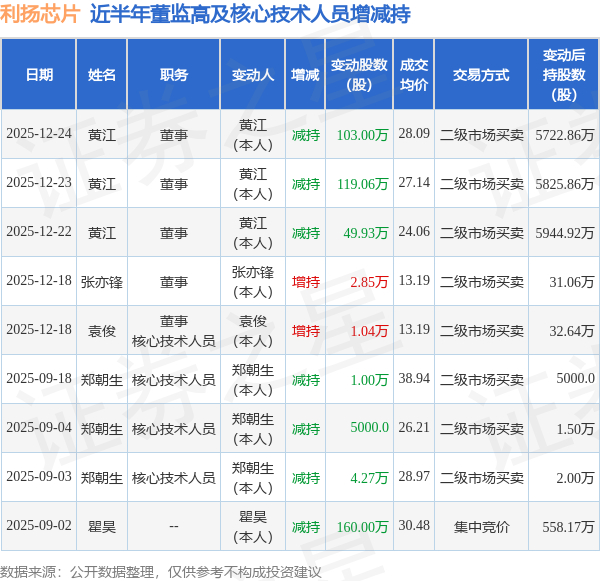This screenshot has height=581, width=600.
Task: Click the 利扬芯片 title text
Action: tap(40, 14)
